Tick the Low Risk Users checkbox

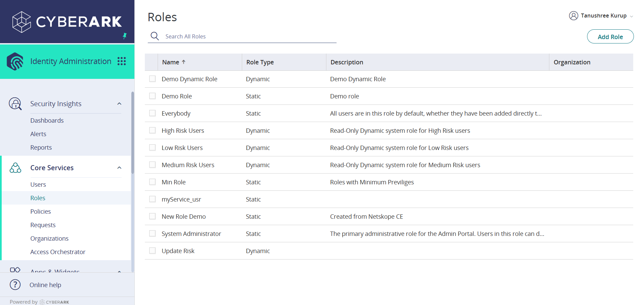coord(153,148)
